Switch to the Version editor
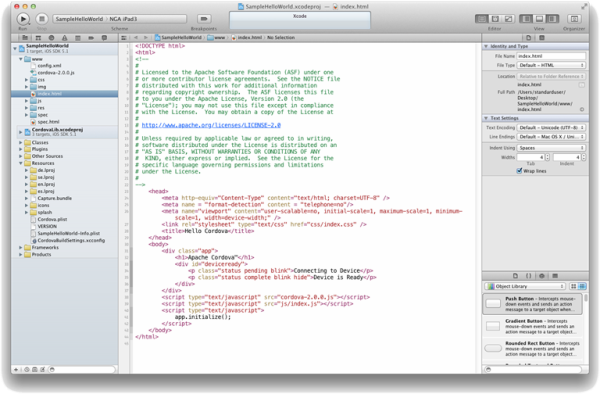 (x=508, y=19)
